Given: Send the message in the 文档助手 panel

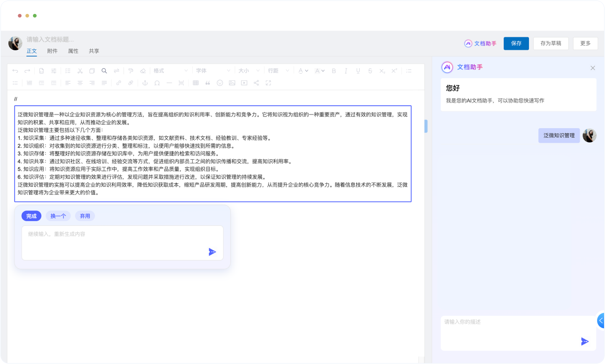Looking at the screenshot, I should click(x=585, y=342).
